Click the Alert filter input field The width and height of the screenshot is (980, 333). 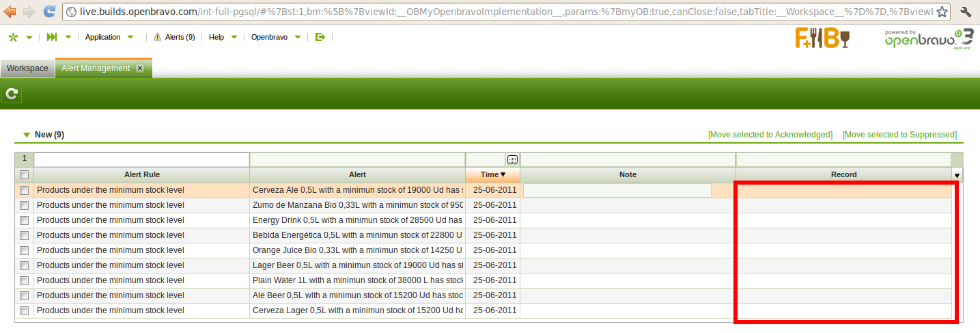click(357, 159)
